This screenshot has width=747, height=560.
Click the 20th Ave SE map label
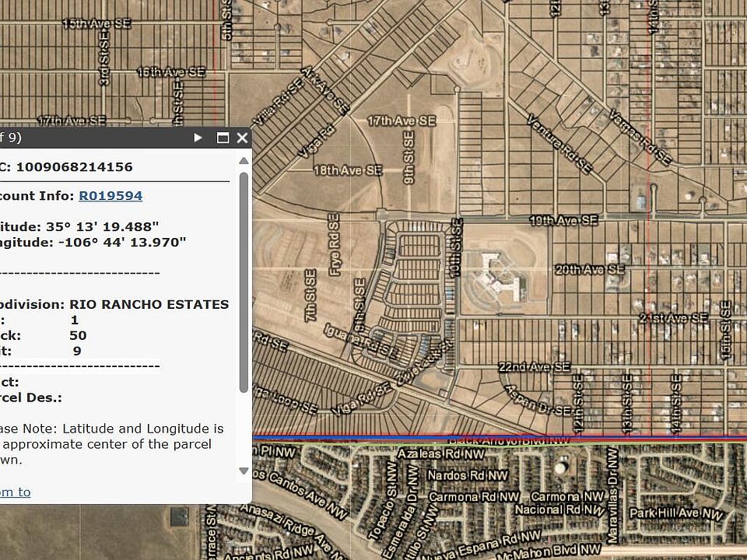[x=590, y=270]
